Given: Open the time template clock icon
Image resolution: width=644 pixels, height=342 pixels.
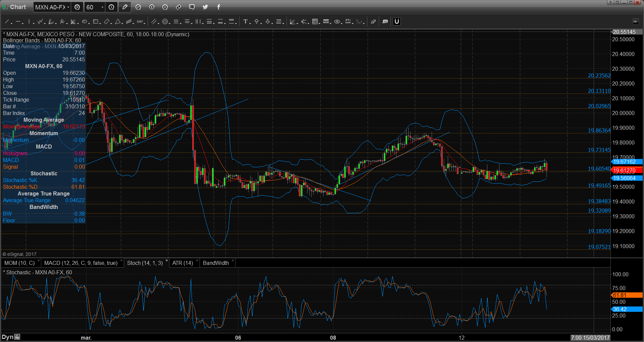Looking at the screenshot, I should coord(111,7).
